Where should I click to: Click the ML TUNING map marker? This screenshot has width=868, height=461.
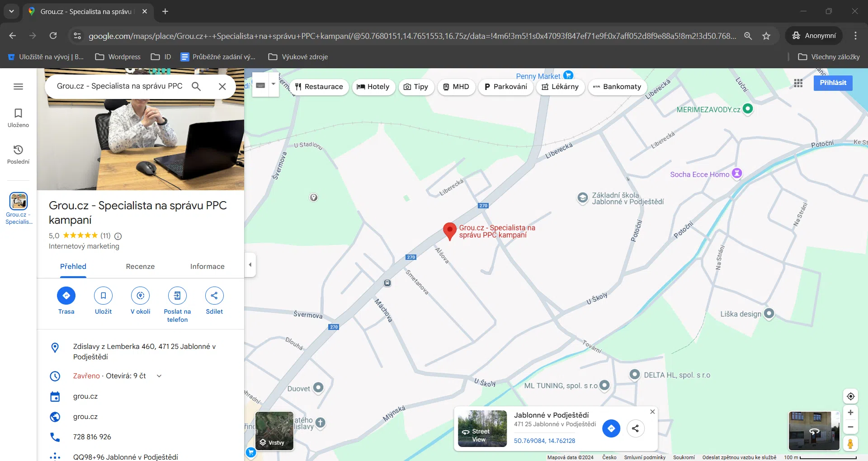click(604, 385)
